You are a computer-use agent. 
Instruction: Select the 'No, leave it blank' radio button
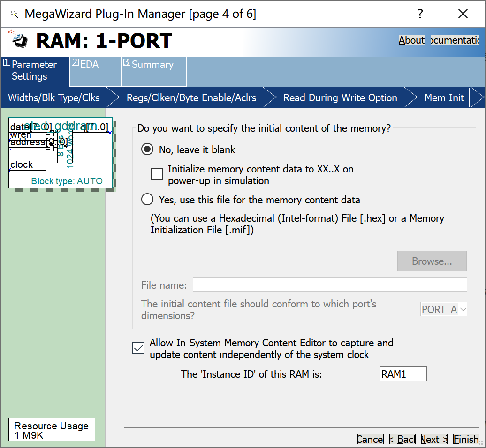[x=147, y=149]
